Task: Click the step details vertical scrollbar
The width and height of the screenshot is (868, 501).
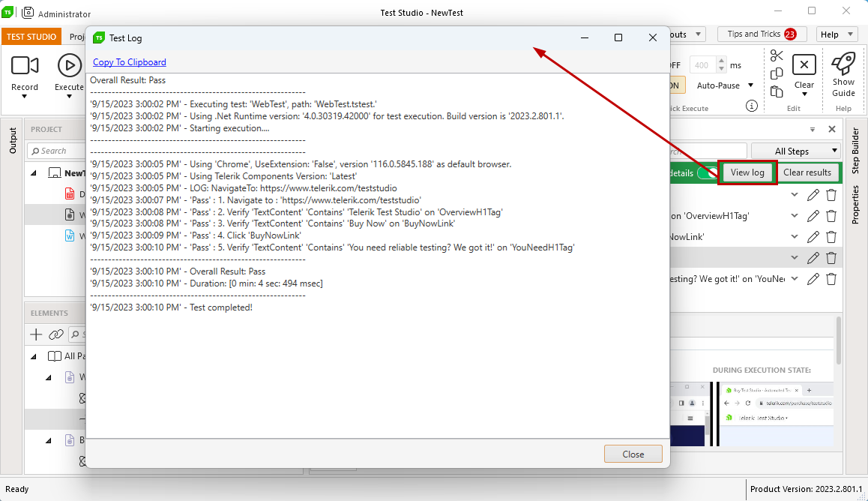Action: click(x=839, y=340)
